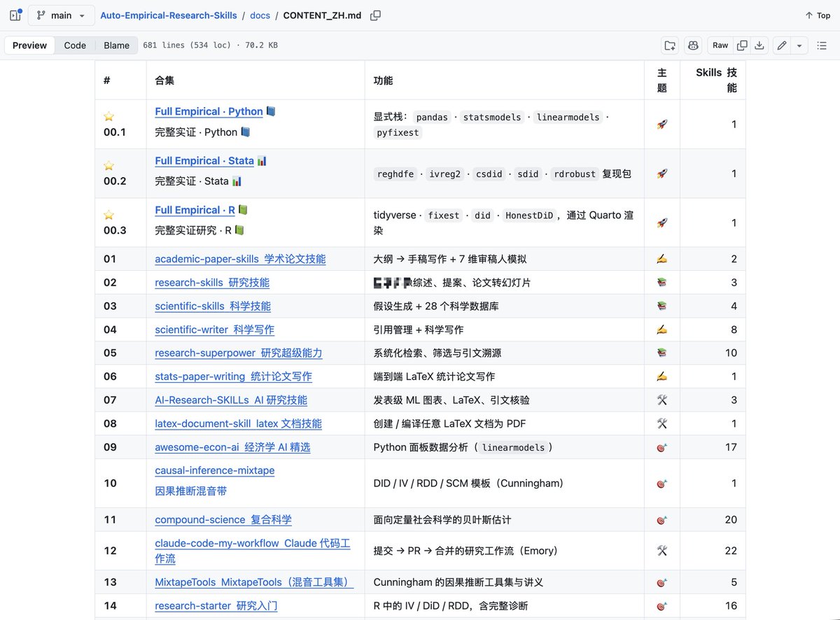Click rocket emoji in Full Empirical Stata row
Screen dimensions: 840x620
[662, 174]
